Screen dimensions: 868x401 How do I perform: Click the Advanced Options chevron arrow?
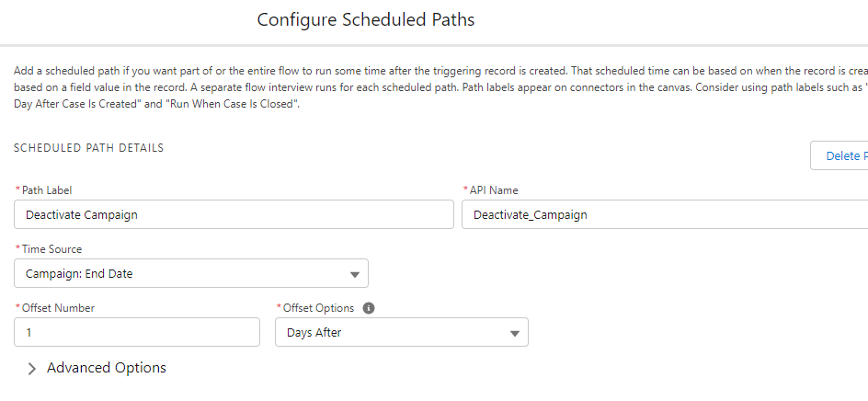[x=32, y=369]
